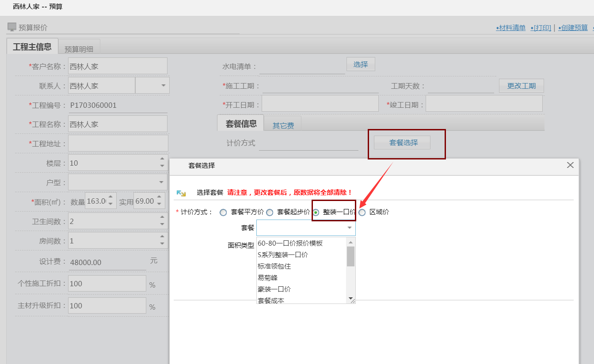594x364 pixels.
Task: Select the 套餐平方价 radio option
Action: pos(223,212)
